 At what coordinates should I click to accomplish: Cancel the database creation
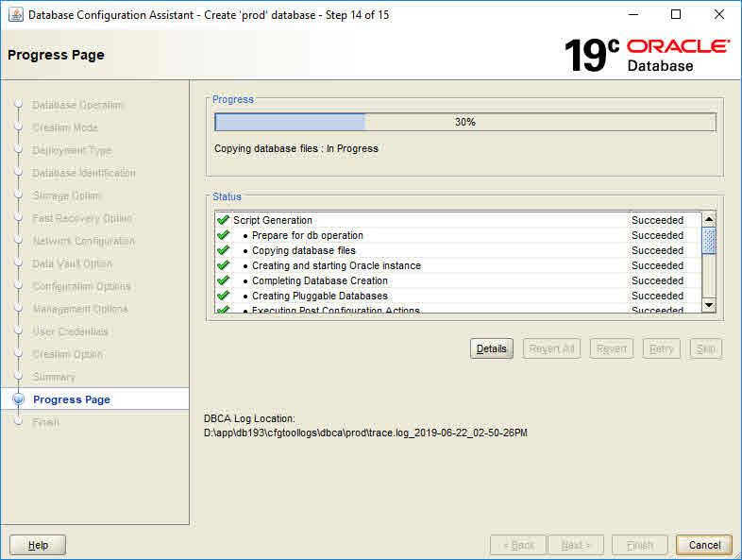pyautogui.click(x=704, y=545)
